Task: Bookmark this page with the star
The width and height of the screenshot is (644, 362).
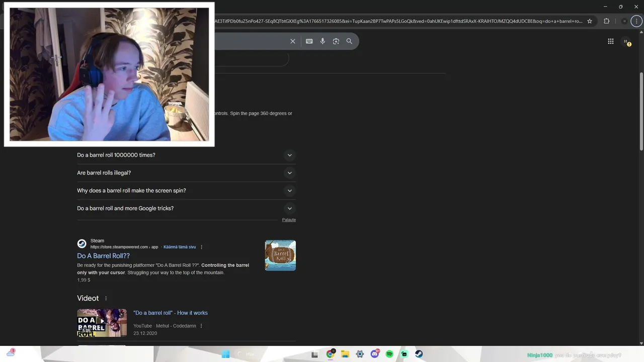Action: pyautogui.click(x=590, y=21)
